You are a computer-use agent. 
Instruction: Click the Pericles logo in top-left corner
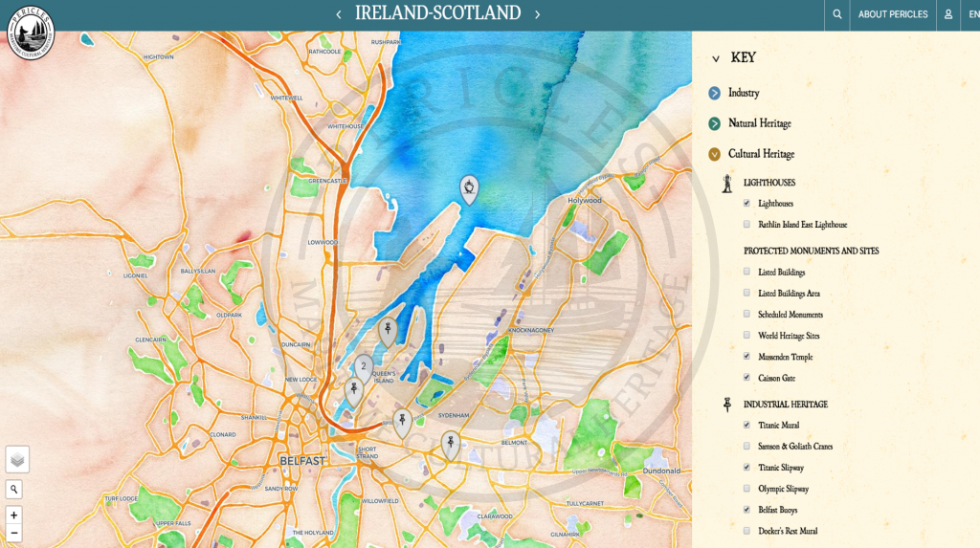pyautogui.click(x=31, y=33)
